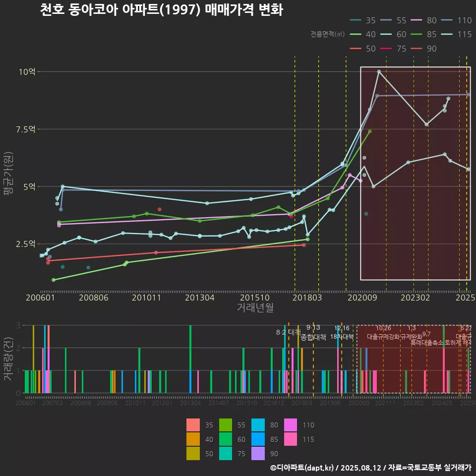Click 202009 on the price chart x-axis
476x476 pixels.
coord(362,297)
